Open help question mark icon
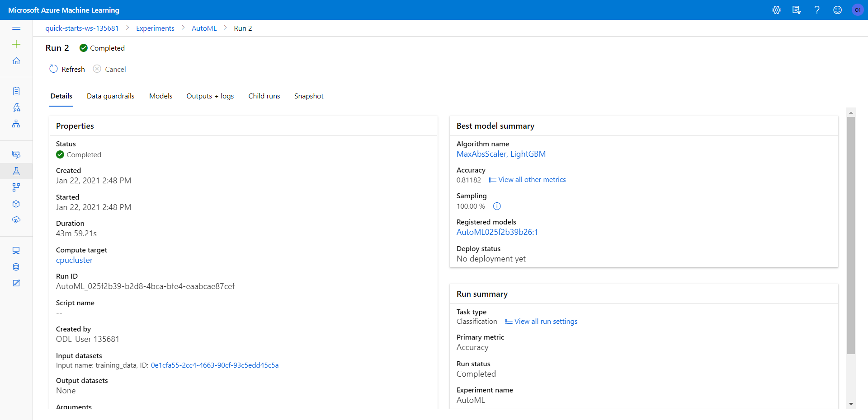 (817, 10)
